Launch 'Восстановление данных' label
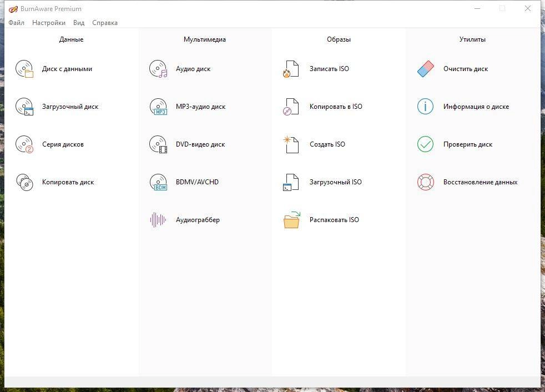545x392 pixels. (481, 182)
